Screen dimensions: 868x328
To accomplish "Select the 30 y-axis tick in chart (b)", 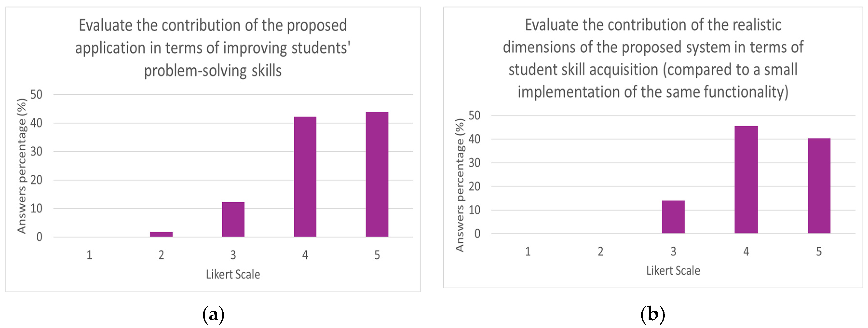I will (475, 163).
